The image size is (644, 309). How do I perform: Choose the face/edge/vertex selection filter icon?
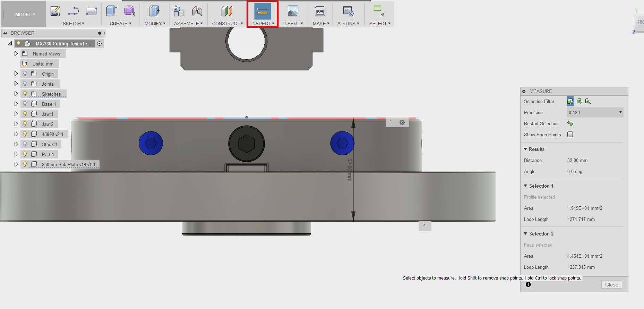point(570,101)
